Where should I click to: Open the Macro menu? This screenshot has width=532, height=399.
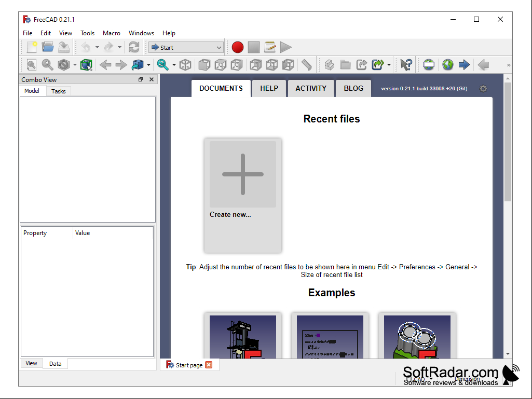point(111,33)
